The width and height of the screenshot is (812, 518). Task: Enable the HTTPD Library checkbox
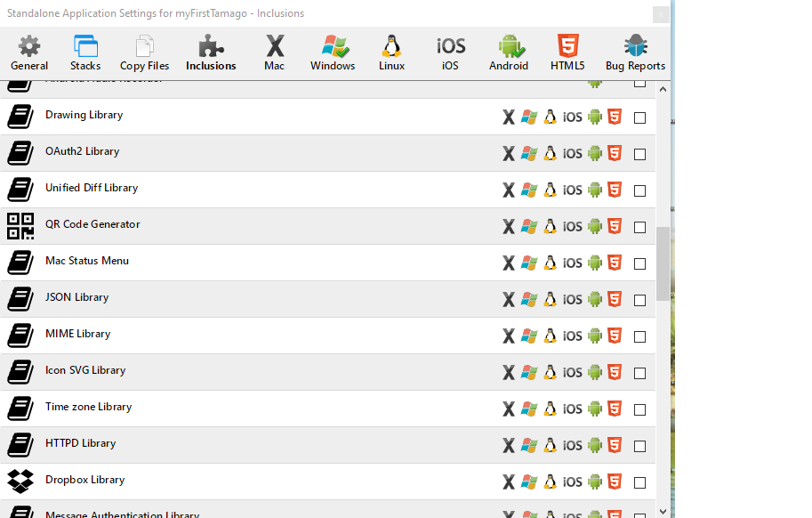pyautogui.click(x=640, y=447)
